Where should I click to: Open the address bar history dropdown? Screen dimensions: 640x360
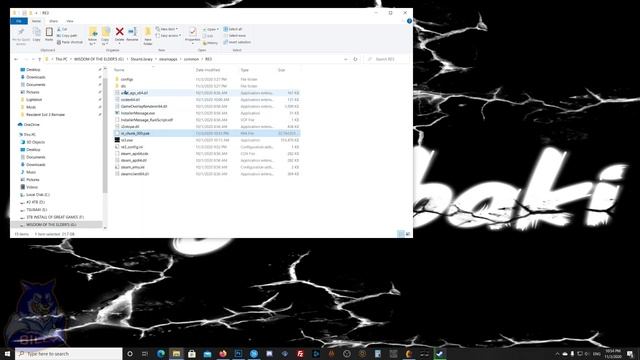point(346,59)
